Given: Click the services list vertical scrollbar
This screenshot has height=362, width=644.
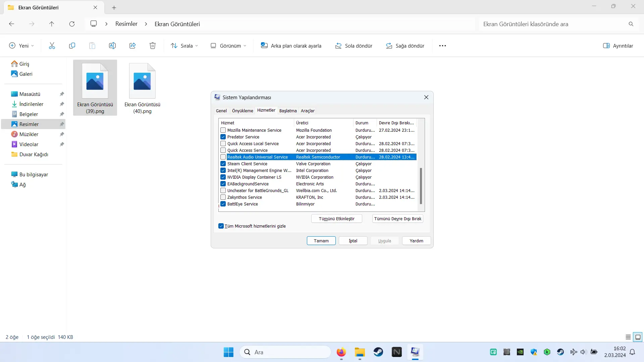Looking at the screenshot, I should 421,186.
